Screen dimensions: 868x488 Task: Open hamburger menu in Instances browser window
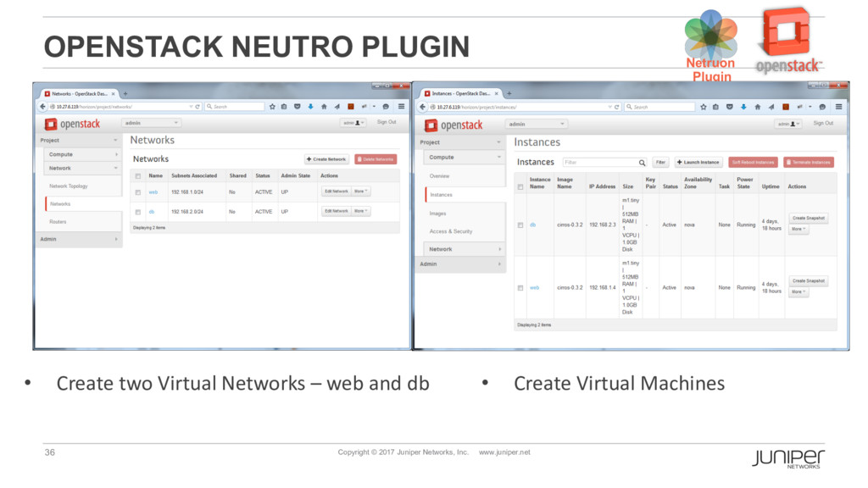(x=838, y=107)
